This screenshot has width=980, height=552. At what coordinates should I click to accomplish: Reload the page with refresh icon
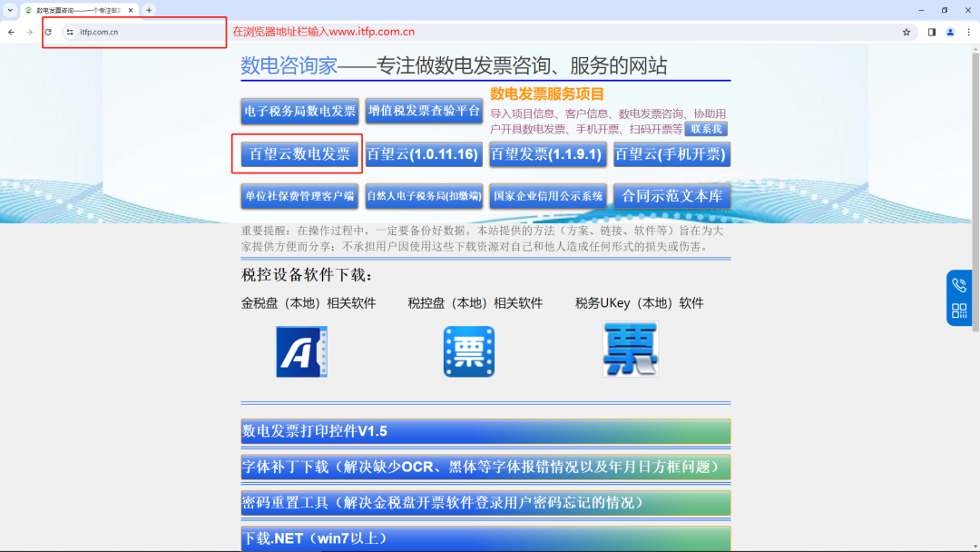(x=48, y=32)
